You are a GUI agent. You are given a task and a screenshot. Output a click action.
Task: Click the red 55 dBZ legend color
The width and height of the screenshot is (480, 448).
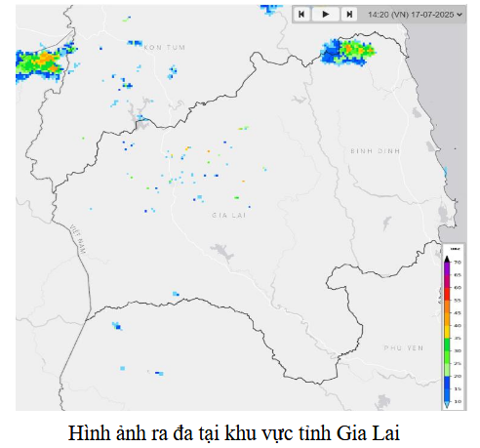click(447, 294)
